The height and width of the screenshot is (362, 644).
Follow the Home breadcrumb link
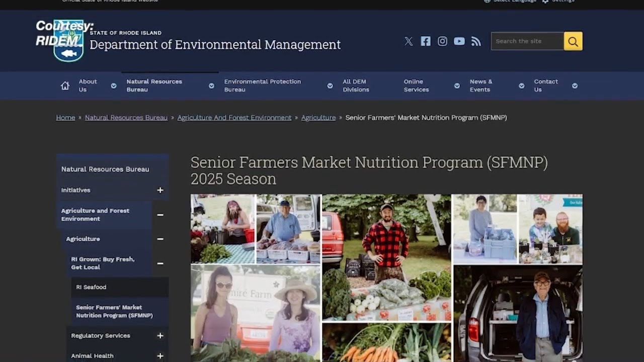tap(65, 118)
